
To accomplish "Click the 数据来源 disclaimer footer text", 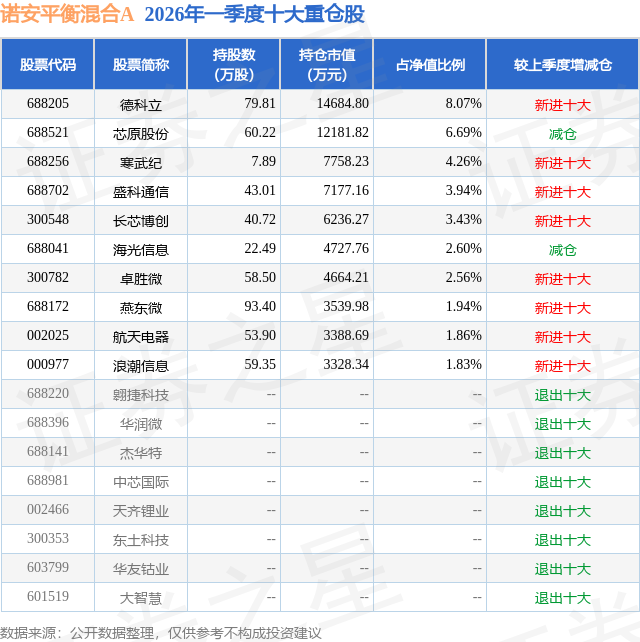I will coord(161,633).
